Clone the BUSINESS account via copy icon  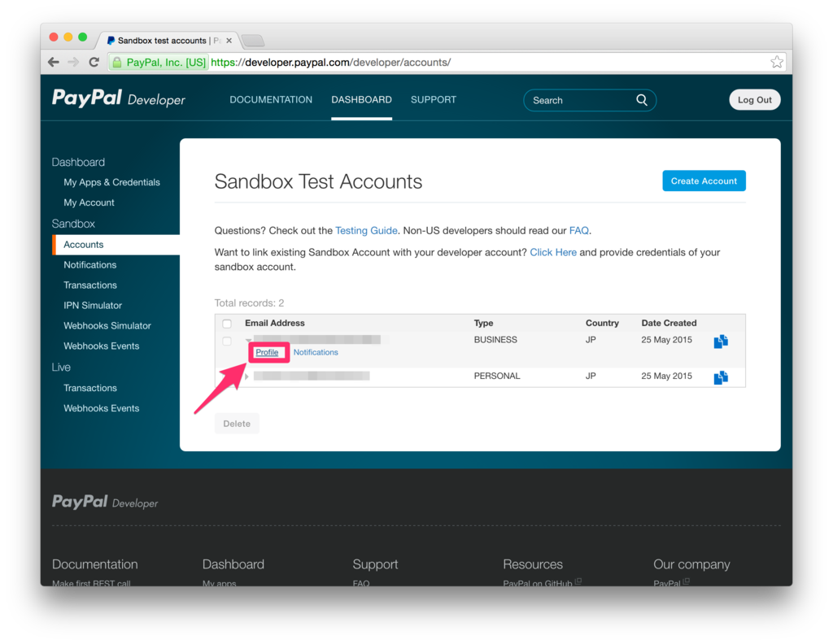coord(721,342)
